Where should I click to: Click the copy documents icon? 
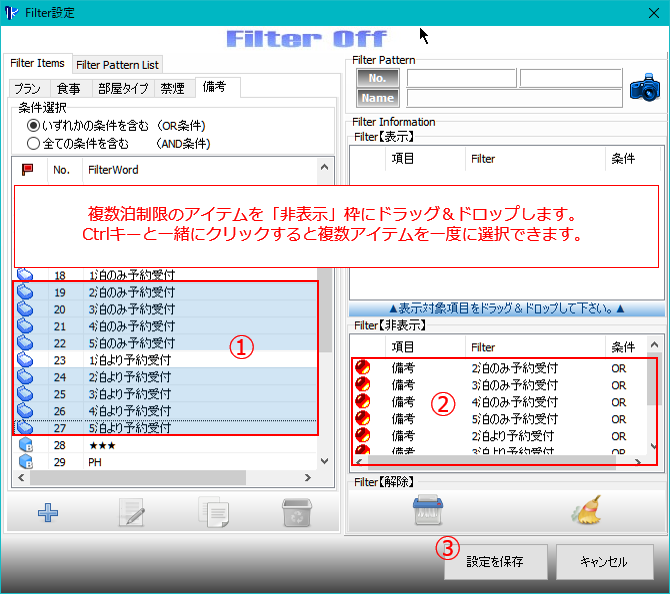point(214,512)
